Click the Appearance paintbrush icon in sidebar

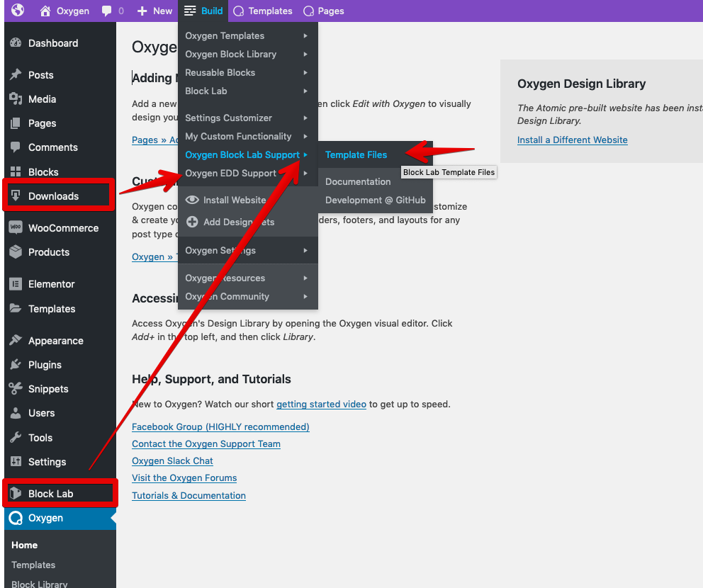pyautogui.click(x=16, y=341)
